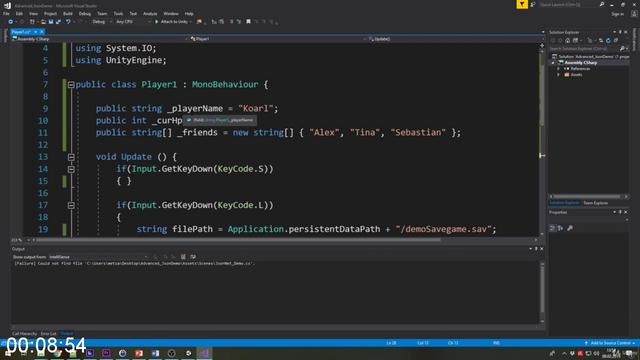This screenshot has width=640, height=360.
Task: Click Add to Source Control
Action: 610,343
